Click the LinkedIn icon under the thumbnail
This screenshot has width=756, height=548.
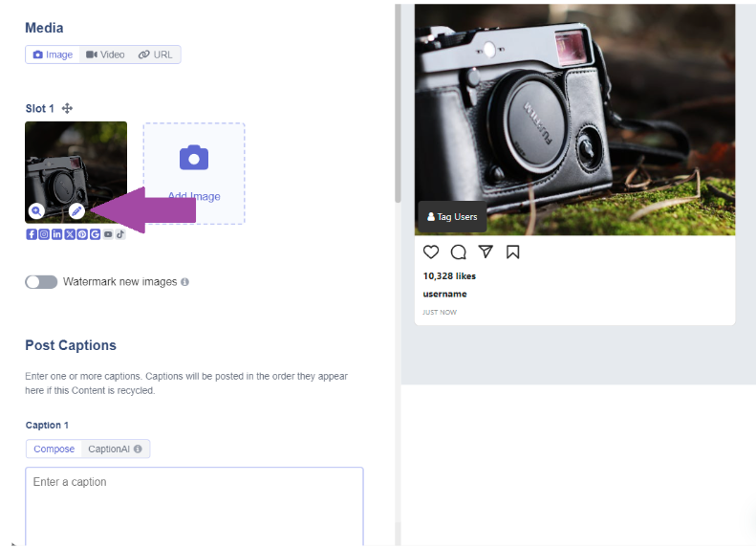57,234
